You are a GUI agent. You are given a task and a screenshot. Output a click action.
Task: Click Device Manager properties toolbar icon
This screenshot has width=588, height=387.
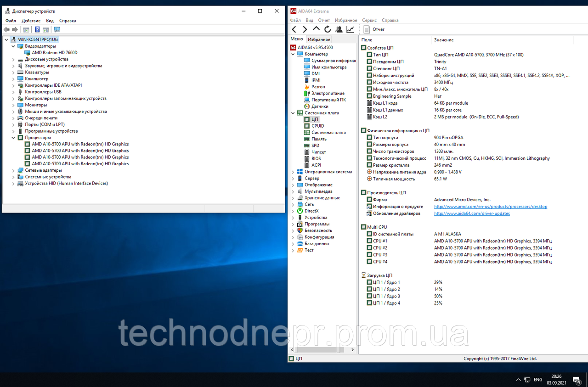[26, 29]
